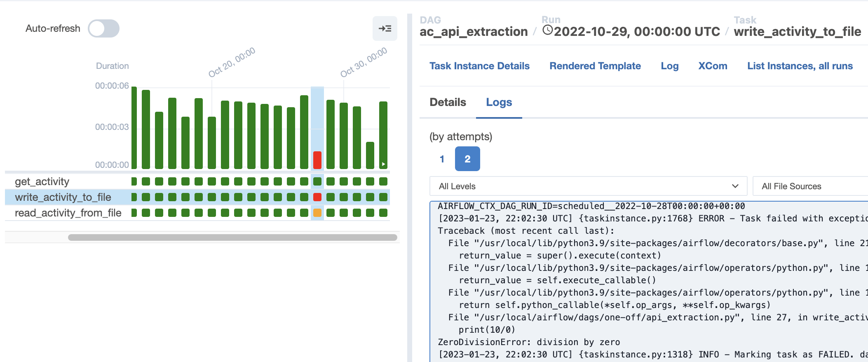Image resolution: width=868 pixels, height=362 pixels.
Task: Select the Logs tab
Action: [x=499, y=102]
